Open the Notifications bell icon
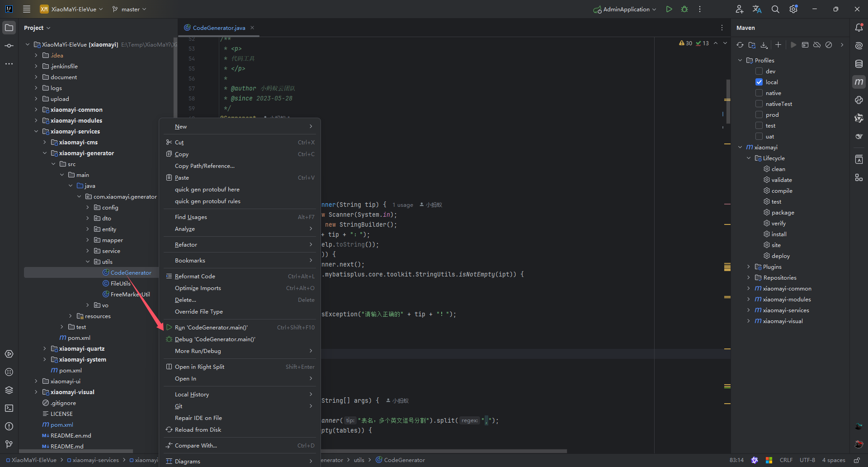868x467 pixels. pos(859,28)
